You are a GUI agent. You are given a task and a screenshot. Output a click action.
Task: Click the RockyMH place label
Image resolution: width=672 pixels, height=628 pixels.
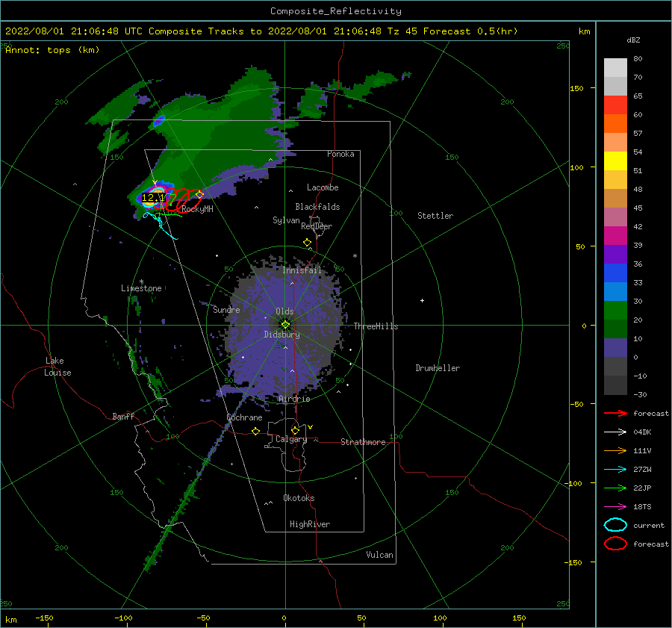coord(197,209)
